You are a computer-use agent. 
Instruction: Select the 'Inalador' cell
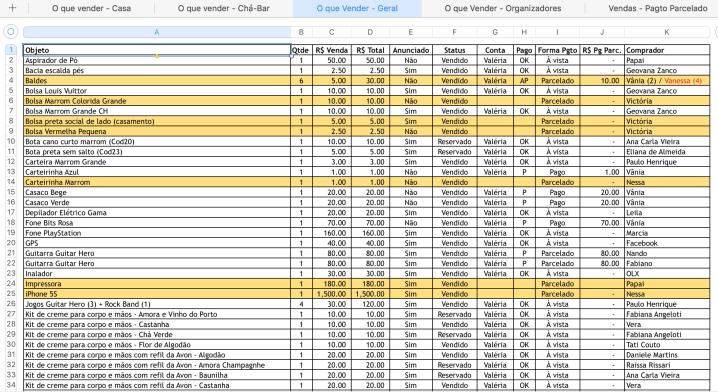click(x=157, y=273)
